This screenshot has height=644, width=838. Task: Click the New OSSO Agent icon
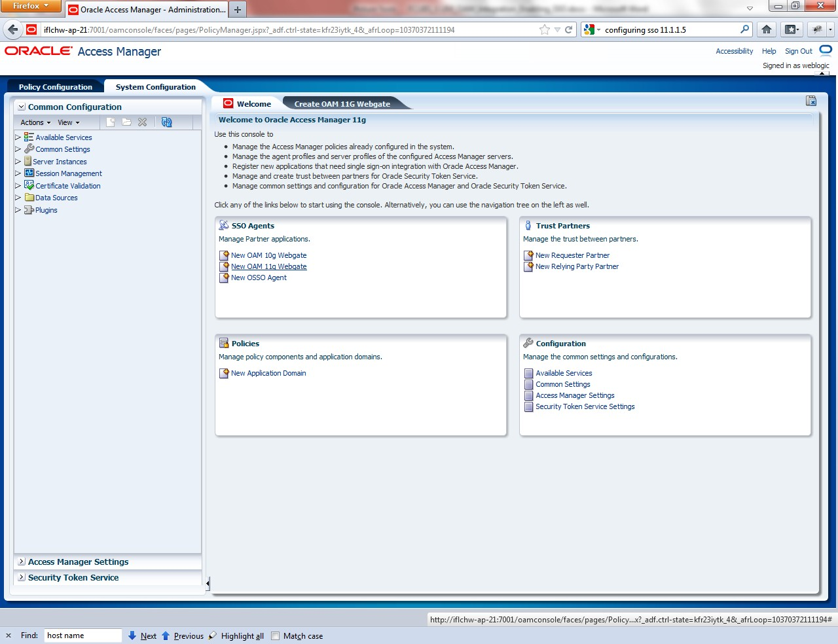(224, 277)
